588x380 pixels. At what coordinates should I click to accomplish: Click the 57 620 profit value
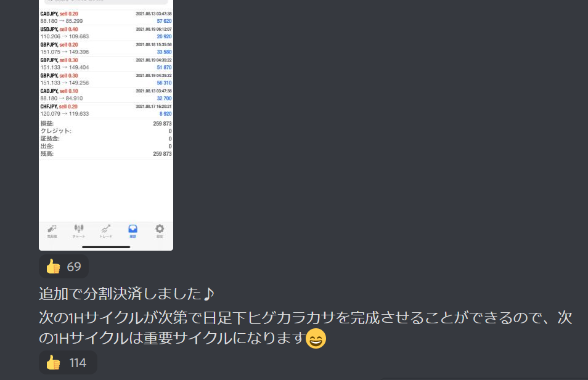tap(164, 21)
